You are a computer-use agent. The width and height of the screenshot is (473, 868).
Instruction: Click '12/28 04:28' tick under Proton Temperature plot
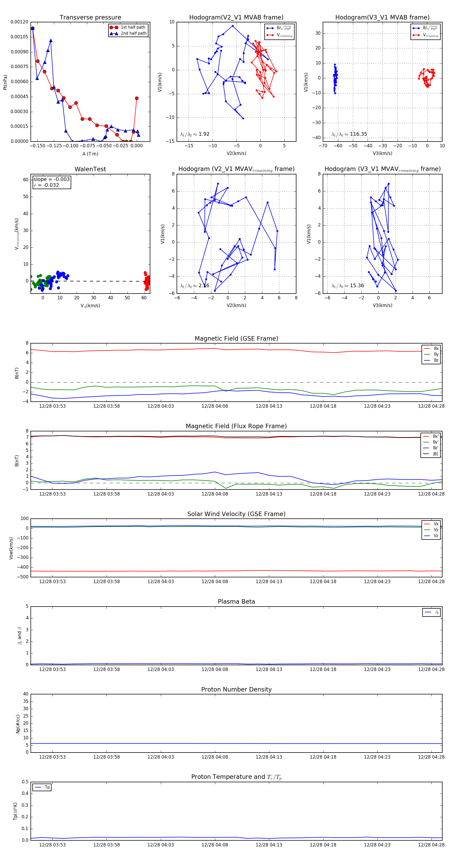[x=431, y=845]
